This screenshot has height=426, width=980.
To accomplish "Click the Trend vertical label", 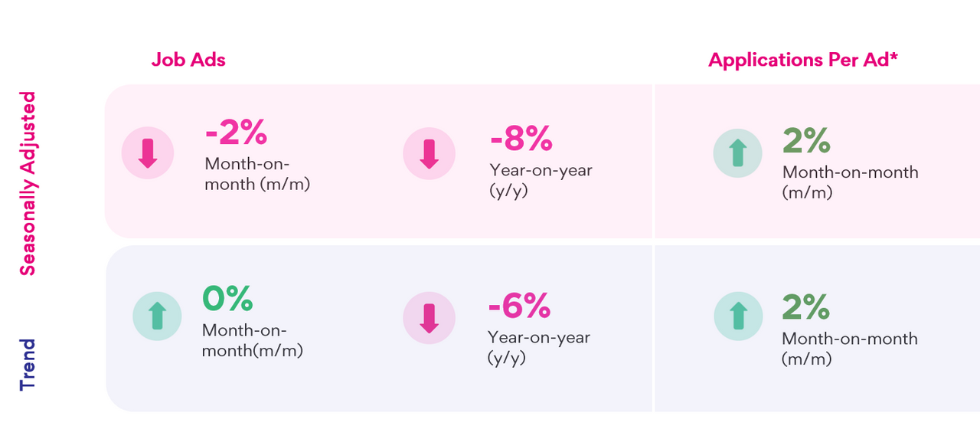I will coord(28,364).
